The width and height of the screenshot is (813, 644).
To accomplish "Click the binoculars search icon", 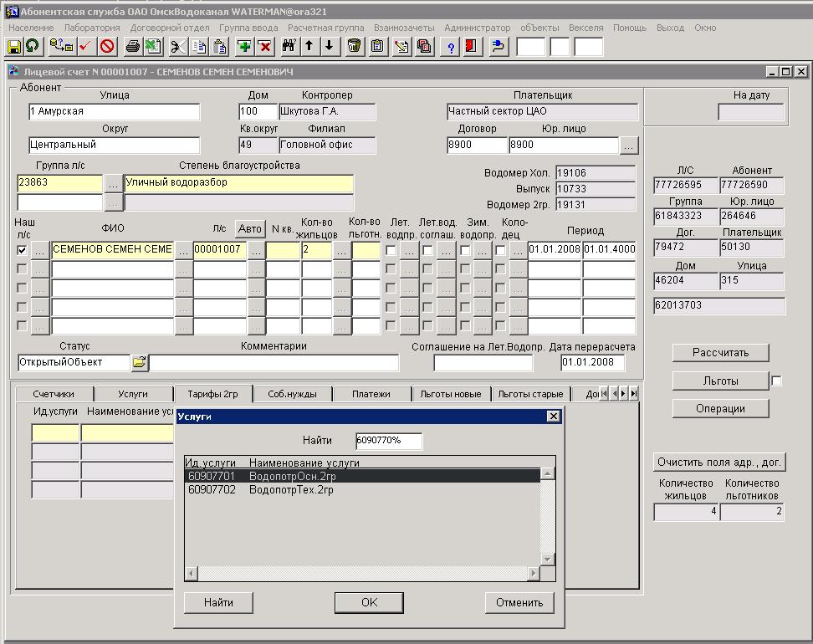I will (x=289, y=46).
